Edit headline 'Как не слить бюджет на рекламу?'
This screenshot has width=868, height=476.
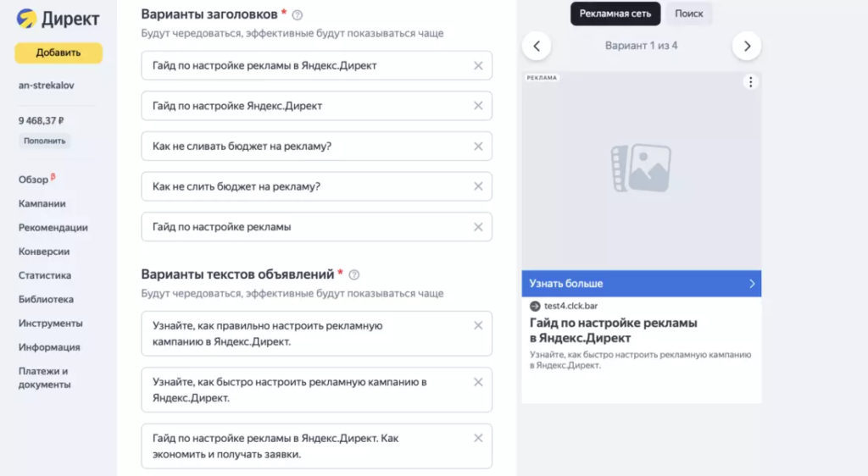point(317,186)
